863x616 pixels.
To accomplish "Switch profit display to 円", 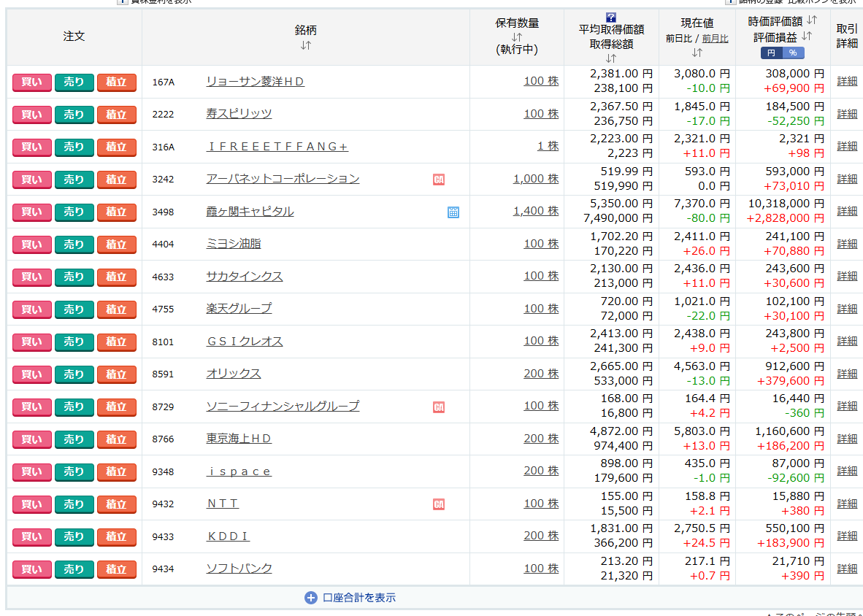I will coord(772,53).
